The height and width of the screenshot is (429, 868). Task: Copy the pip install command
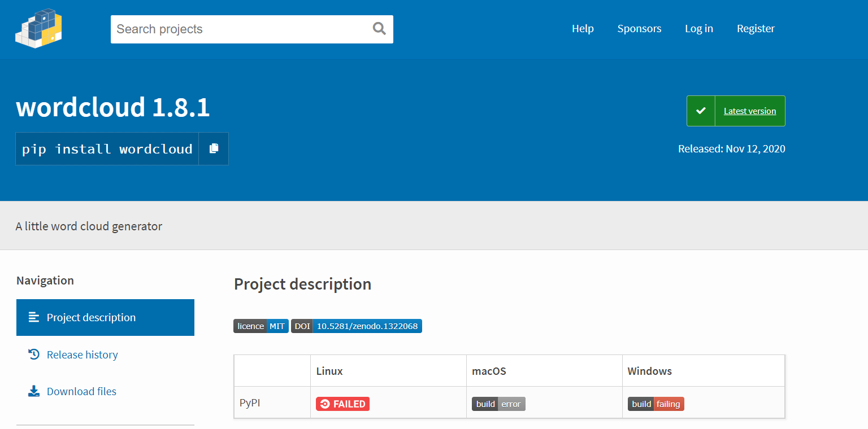[x=214, y=148]
